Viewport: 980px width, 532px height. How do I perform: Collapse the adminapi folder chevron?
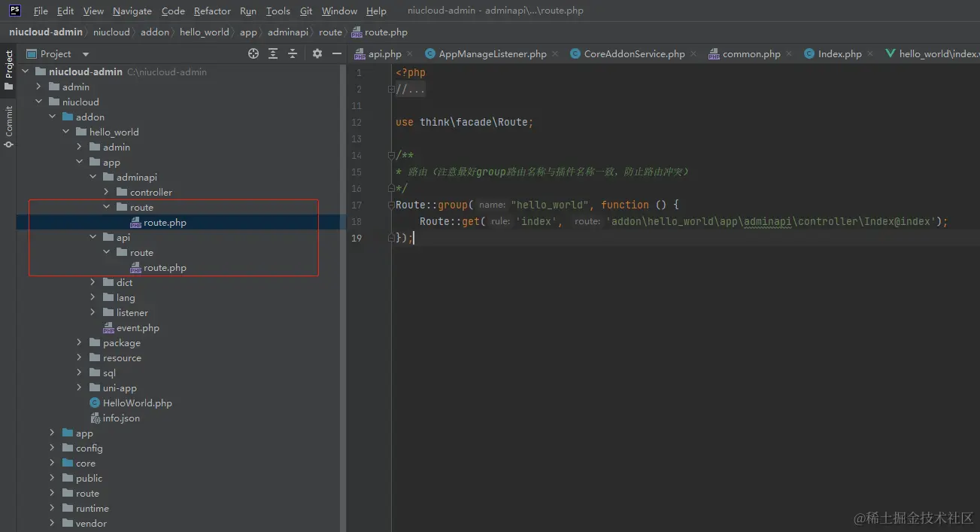[x=93, y=177]
